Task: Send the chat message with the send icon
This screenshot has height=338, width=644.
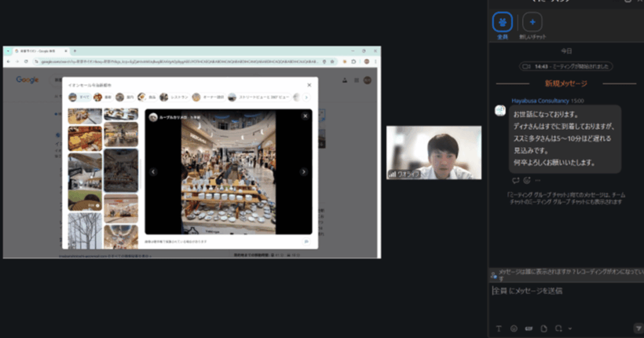Action: click(x=637, y=328)
